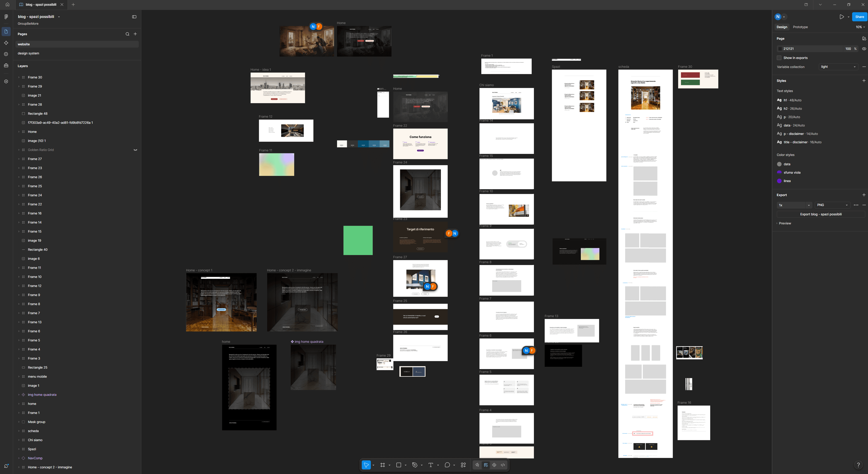Select the Rectangle shape tool

pos(399,465)
